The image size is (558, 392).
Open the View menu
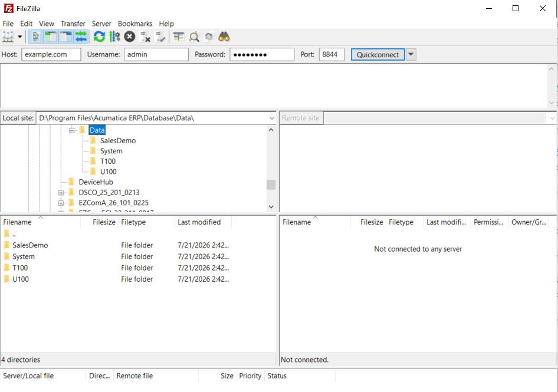(46, 24)
